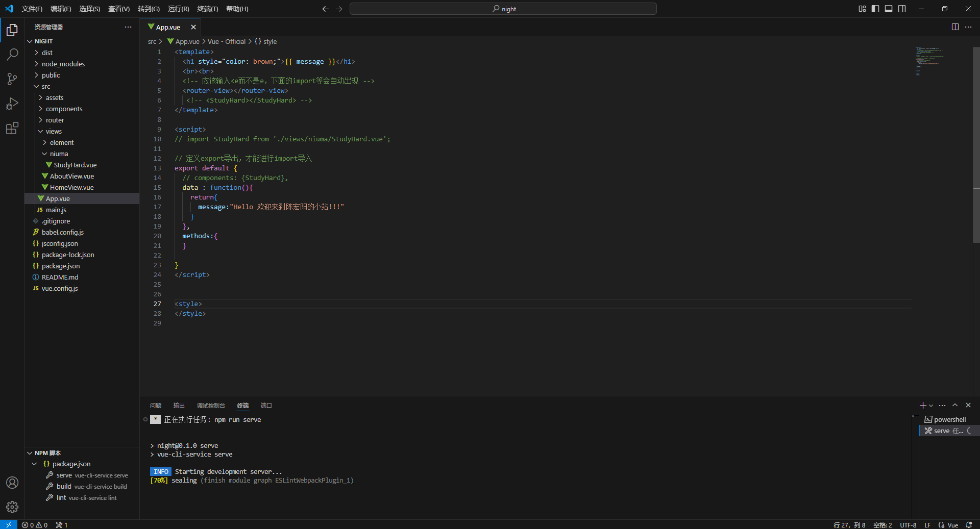Screen dimensions: 980x529
Task: Open the Extensions view
Action: [x=12, y=128]
